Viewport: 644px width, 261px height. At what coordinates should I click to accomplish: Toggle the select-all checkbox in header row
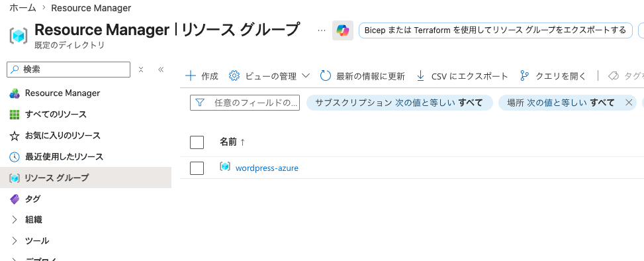pos(197,142)
